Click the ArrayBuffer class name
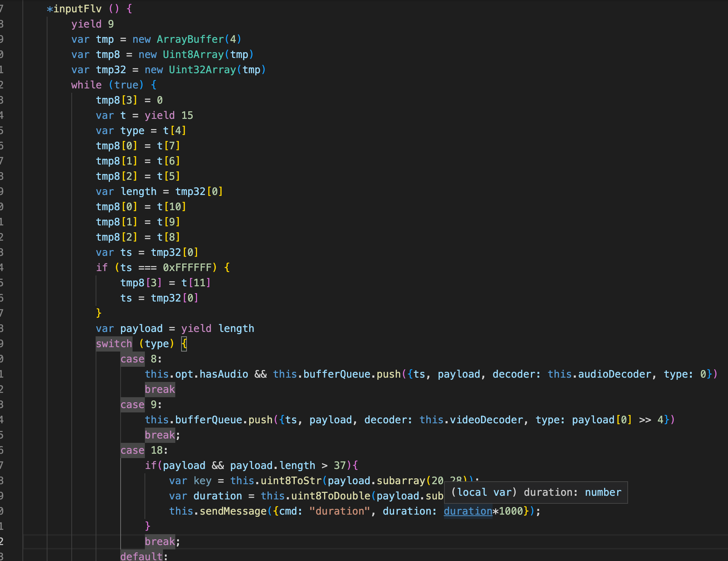Screen dimensions: 728x561 coord(190,39)
